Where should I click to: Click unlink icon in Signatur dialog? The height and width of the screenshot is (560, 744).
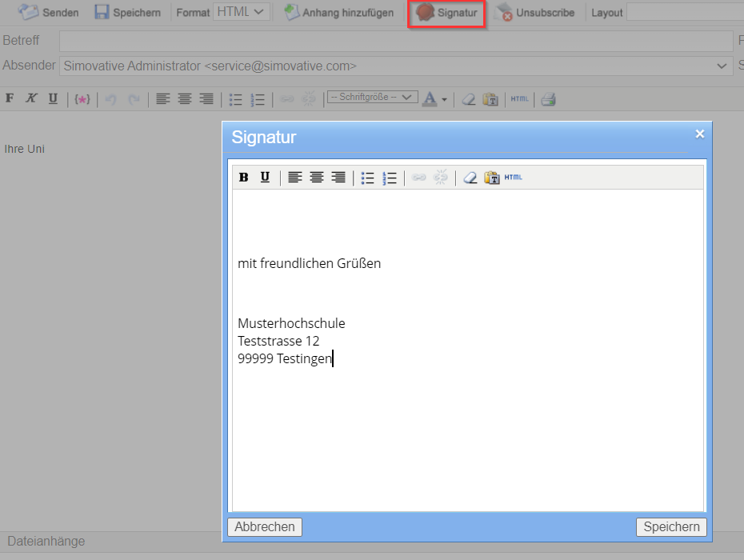point(440,177)
